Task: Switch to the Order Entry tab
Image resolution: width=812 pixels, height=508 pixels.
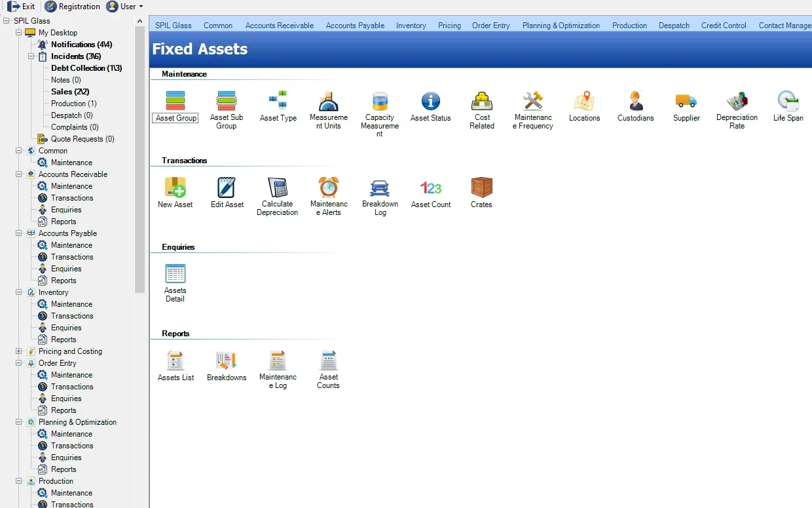Action: (x=491, y=26)
